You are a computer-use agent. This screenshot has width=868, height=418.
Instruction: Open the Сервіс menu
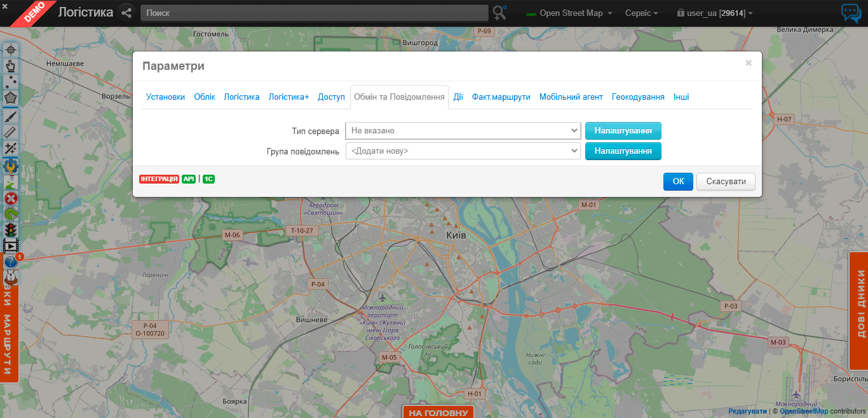641,13
